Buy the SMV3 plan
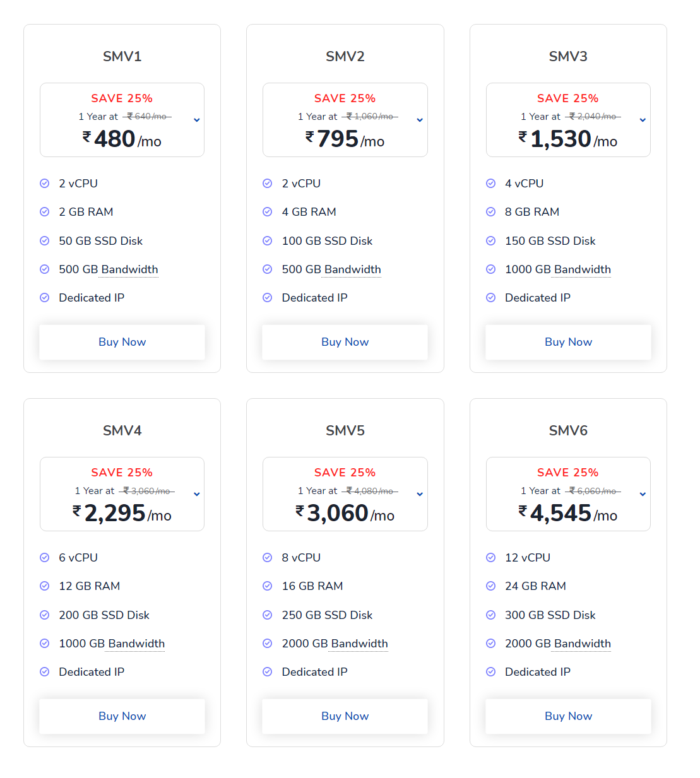The width and height of the screenshot is (700, 778). coord(568,342)
